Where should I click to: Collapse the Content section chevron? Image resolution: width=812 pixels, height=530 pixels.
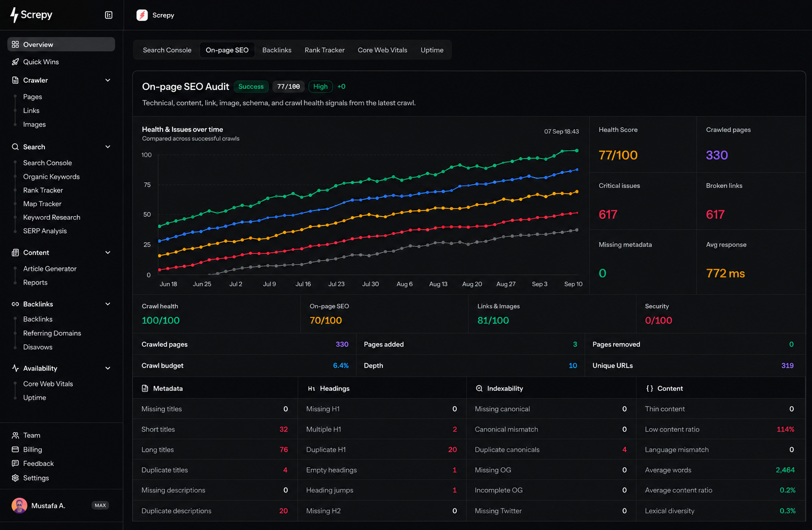108,253
